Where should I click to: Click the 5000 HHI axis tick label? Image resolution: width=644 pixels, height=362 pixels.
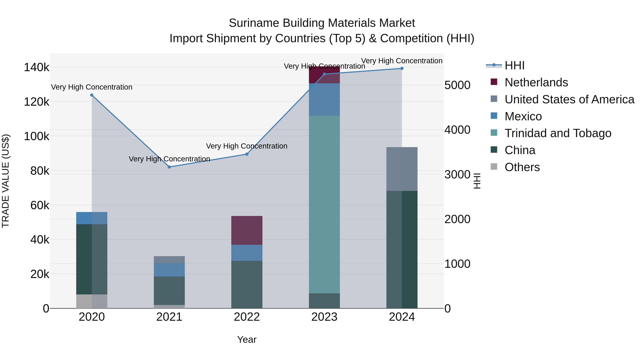457,85
